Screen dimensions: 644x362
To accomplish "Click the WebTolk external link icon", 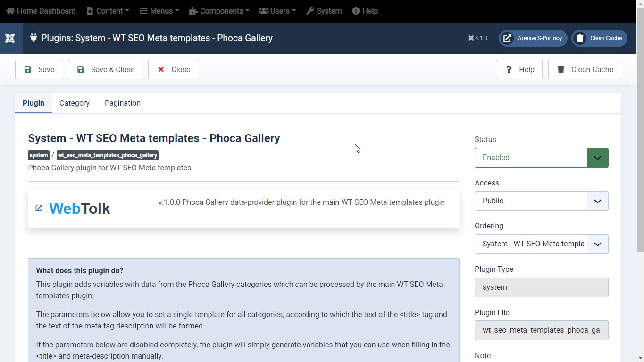I will pos(39,208).
